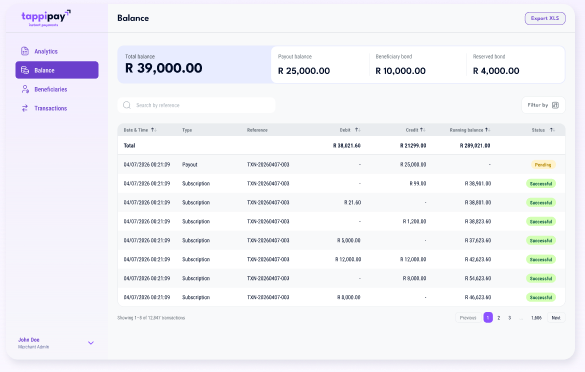
Task: Open the Beneficiaries menu item
Action: pos(57,89)
